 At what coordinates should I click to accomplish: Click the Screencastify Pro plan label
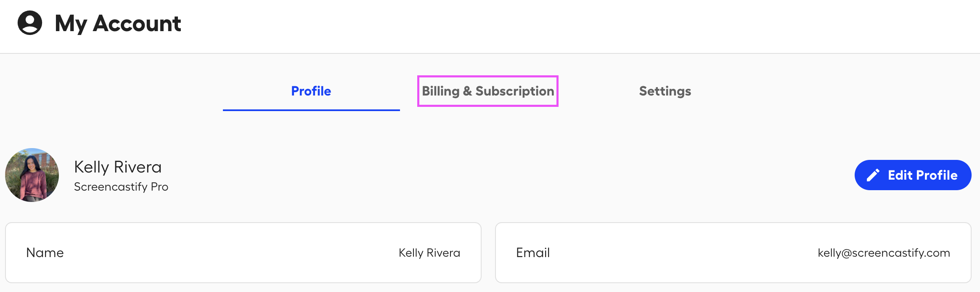(x=121, y=187)
